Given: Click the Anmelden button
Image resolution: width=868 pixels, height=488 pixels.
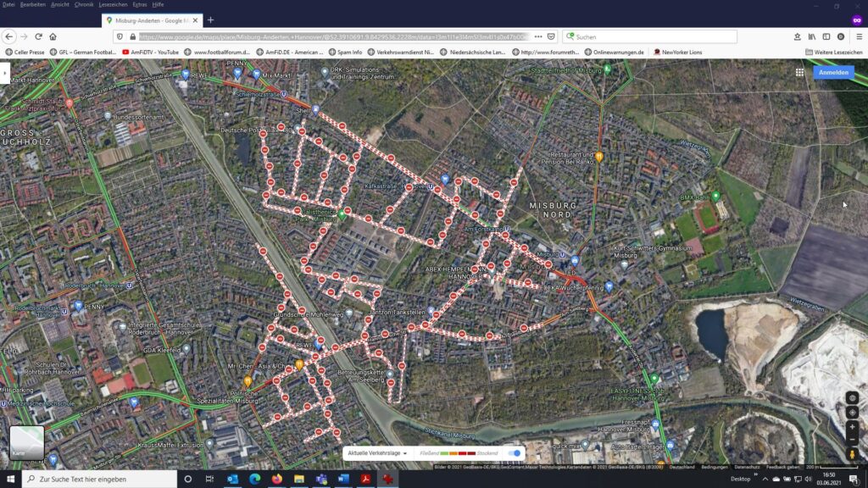Looking at the screenshot, I should tap(833, 73).
